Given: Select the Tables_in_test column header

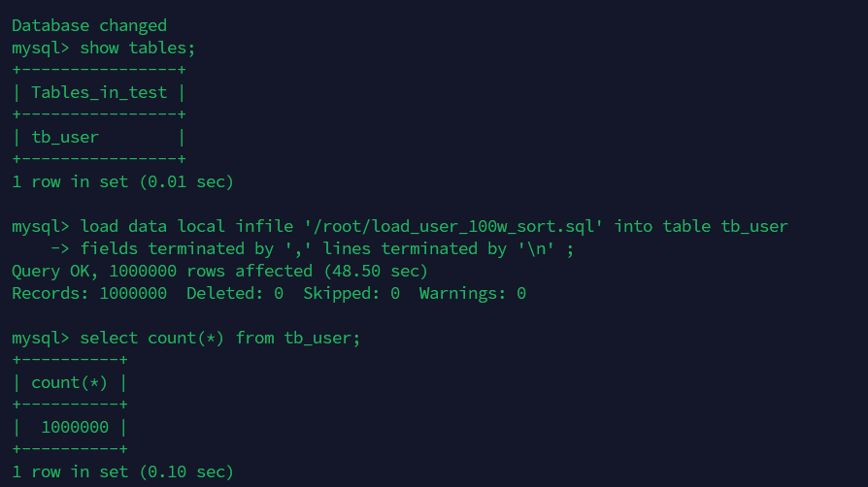Looking at the screenshot, I should pos(99,92).
